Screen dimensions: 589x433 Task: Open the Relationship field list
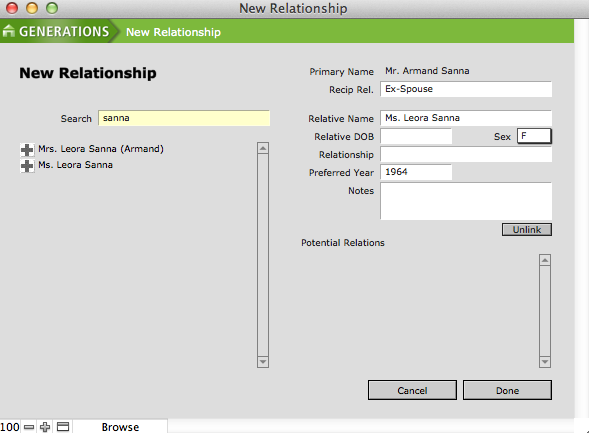click(466, 154)
